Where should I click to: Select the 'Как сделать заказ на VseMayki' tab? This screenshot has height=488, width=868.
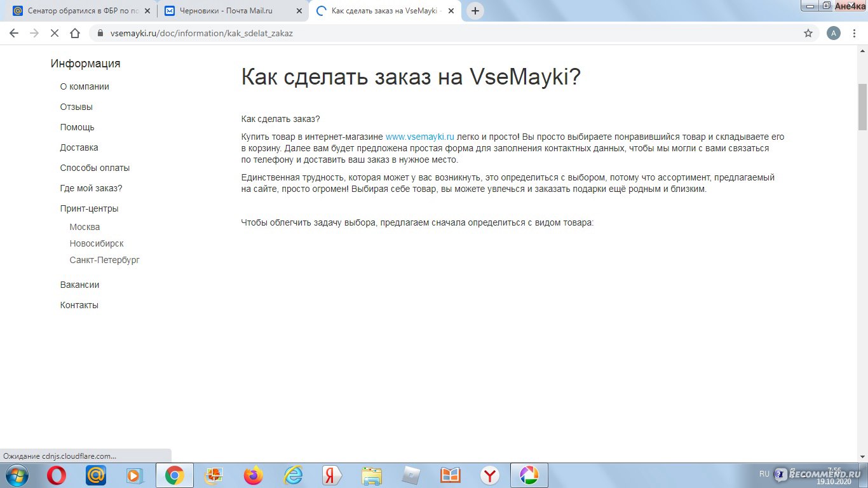click(386, 11)
